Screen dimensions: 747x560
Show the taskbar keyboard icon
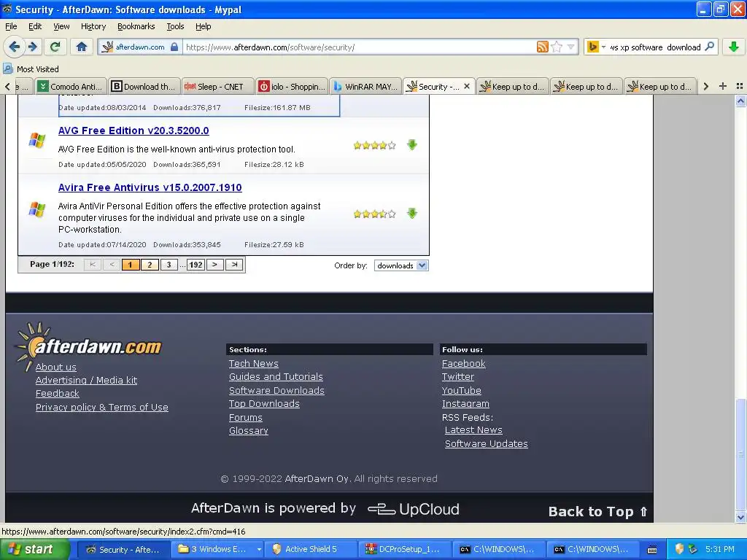[652, 550]
